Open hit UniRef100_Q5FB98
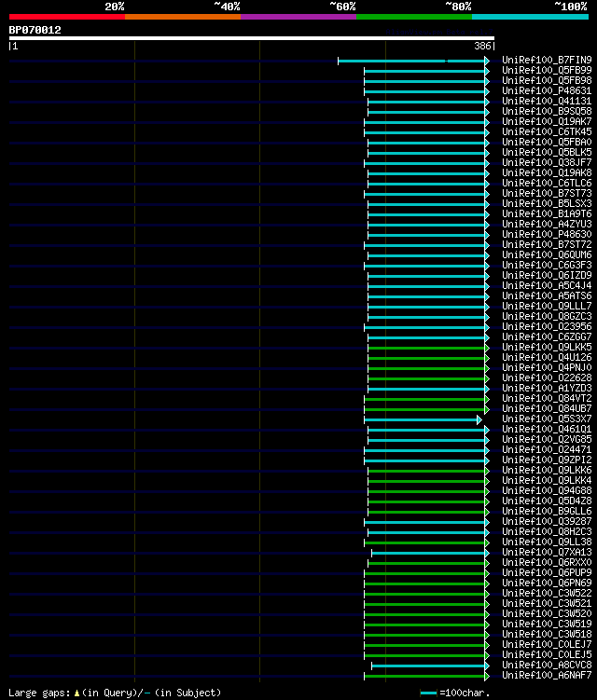The image size is (597, 700). [547, 80]
